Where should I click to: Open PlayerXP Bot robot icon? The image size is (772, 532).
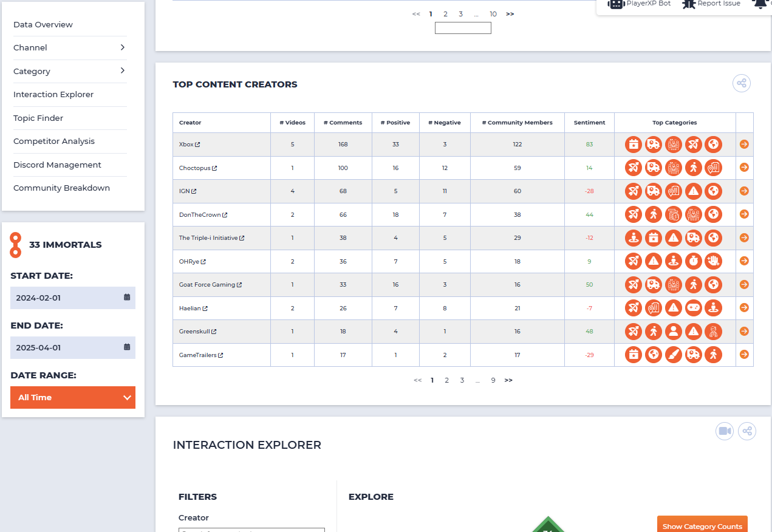click(x=617, y=4)
